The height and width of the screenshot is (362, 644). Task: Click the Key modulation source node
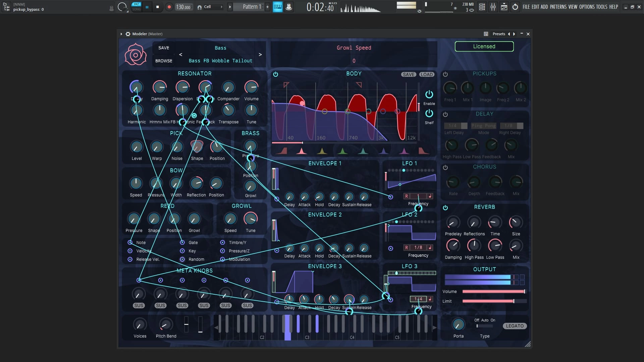(x=182, y=251)
